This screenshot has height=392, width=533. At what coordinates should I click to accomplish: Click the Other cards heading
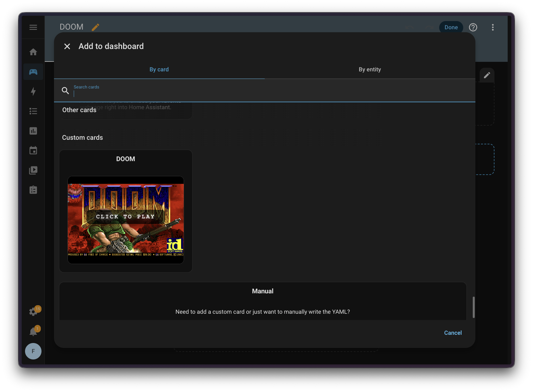[x=79, y=110]
